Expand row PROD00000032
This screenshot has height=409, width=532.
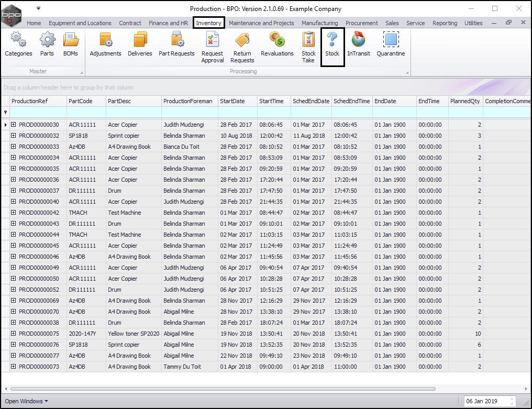(x=13, y=136)
